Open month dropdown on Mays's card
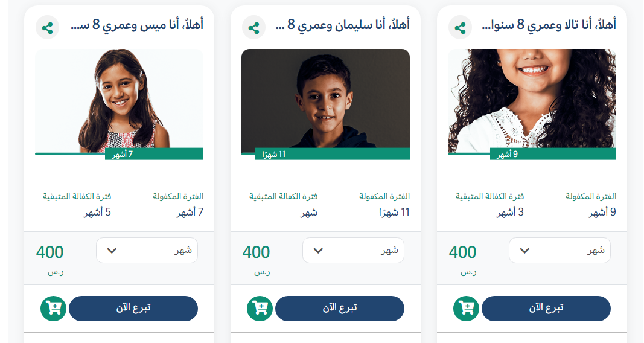This screenshot has width=644, height=343. click(147, 251)
